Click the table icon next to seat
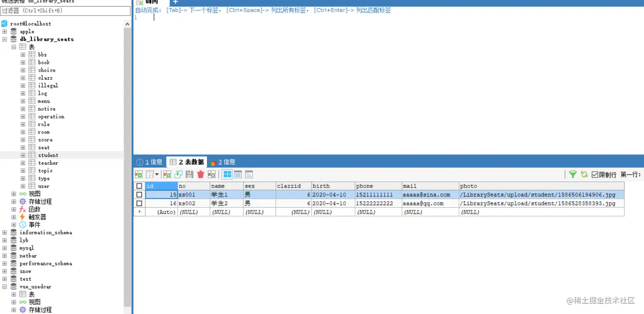The height and width of the screenshot is (314, 644). 32,147
